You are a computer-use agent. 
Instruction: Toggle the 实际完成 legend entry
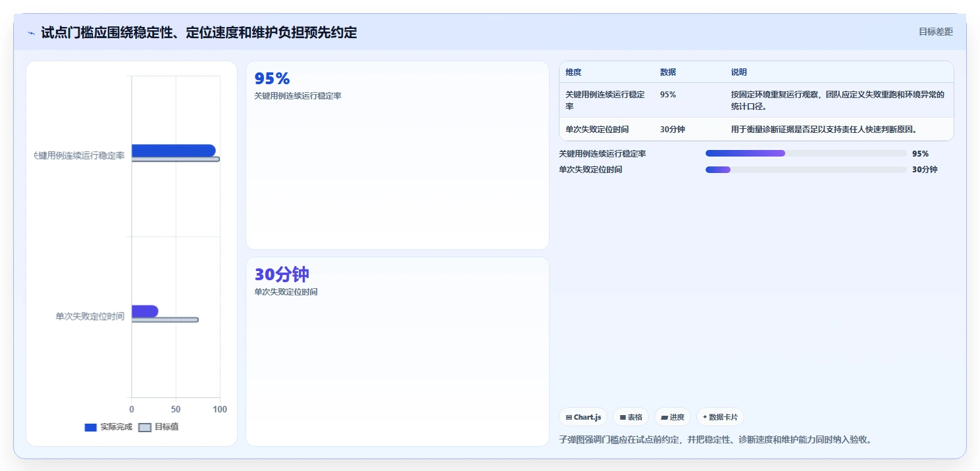109,427
